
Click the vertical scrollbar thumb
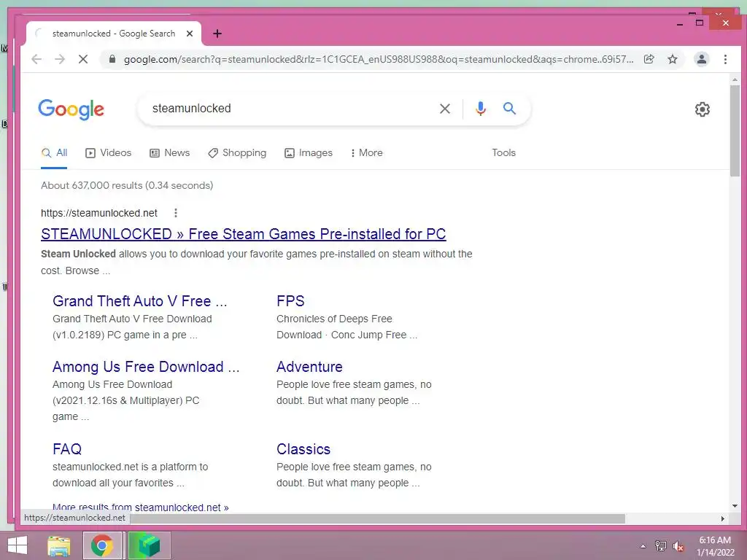coord(735,131)
